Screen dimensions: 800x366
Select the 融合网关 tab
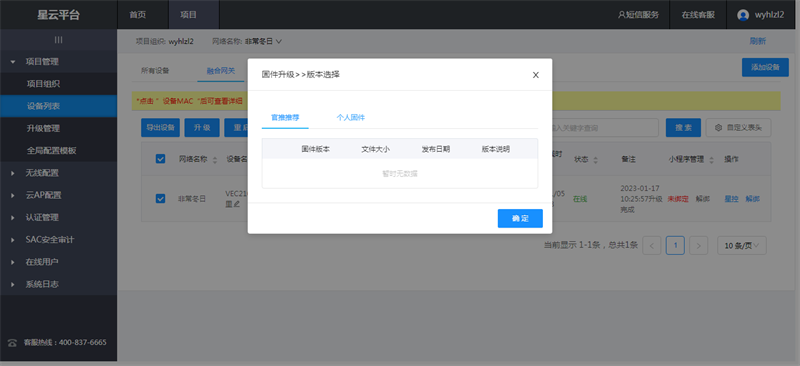coord(221,70)
